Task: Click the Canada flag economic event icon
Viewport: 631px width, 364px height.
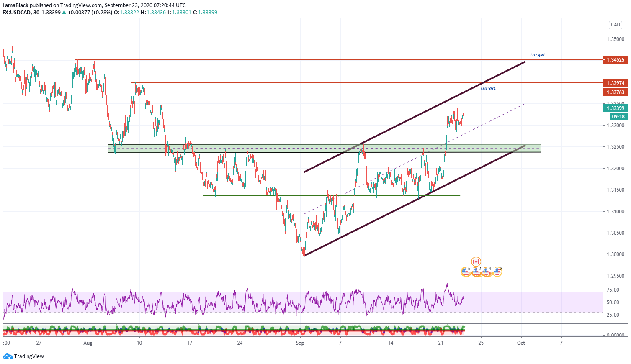Action: point(476,262)
